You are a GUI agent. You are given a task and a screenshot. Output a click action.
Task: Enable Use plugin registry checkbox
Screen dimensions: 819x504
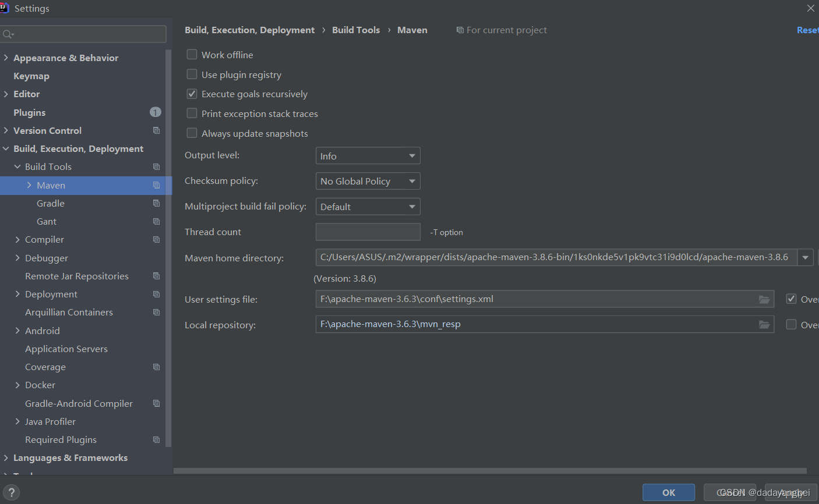[192, 74]
